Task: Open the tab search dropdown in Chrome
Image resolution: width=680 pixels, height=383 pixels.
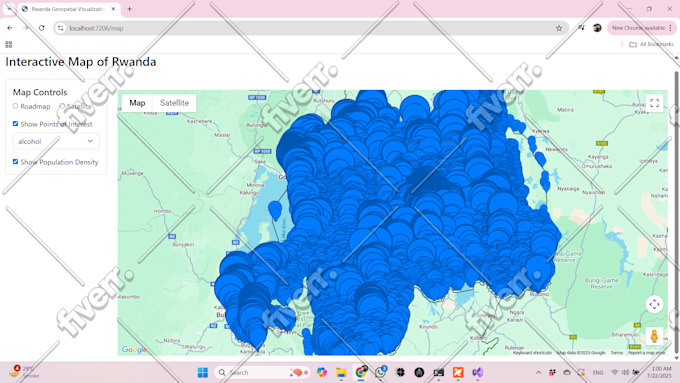Action: [9, 9]
